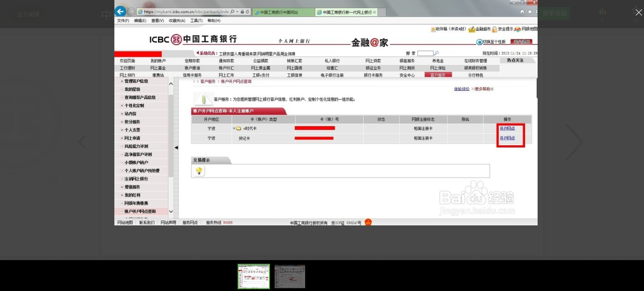Click 更多帮助 link
Image resolution: width=644 pixels, height=291 pixels.
(481, 89)
